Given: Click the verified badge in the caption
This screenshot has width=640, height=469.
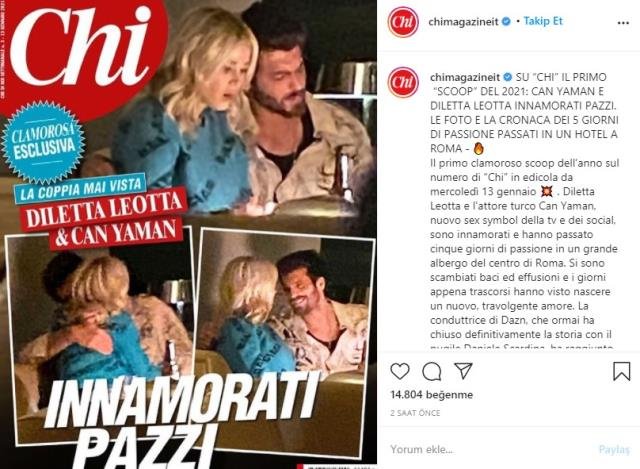Looking at the screenshot, I should [508, 77].
